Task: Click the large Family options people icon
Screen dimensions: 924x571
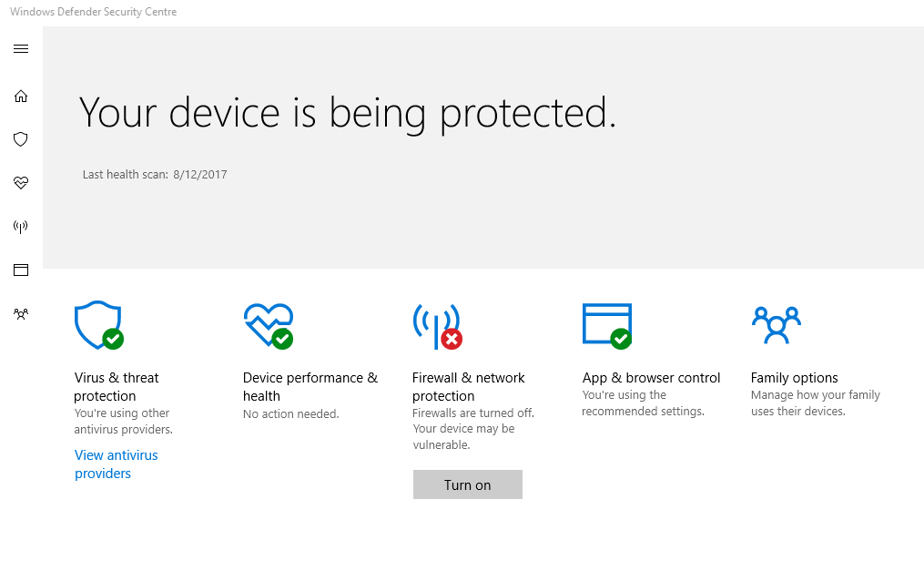Action: (776, 325)
